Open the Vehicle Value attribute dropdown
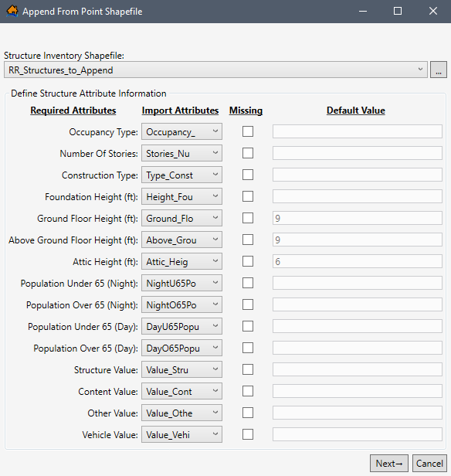Screen dimensions: 451x476 181,434
